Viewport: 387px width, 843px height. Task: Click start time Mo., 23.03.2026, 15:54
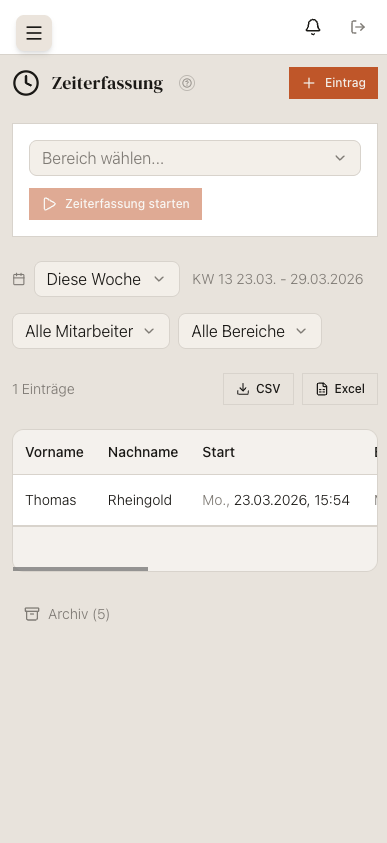click(276, 500)
